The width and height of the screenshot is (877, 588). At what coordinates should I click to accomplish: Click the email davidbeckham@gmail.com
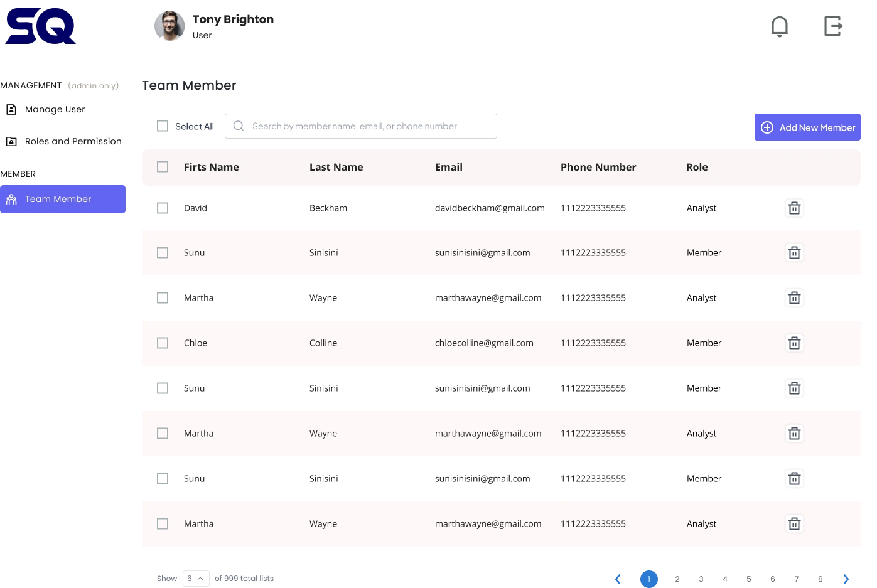point(490,208)
